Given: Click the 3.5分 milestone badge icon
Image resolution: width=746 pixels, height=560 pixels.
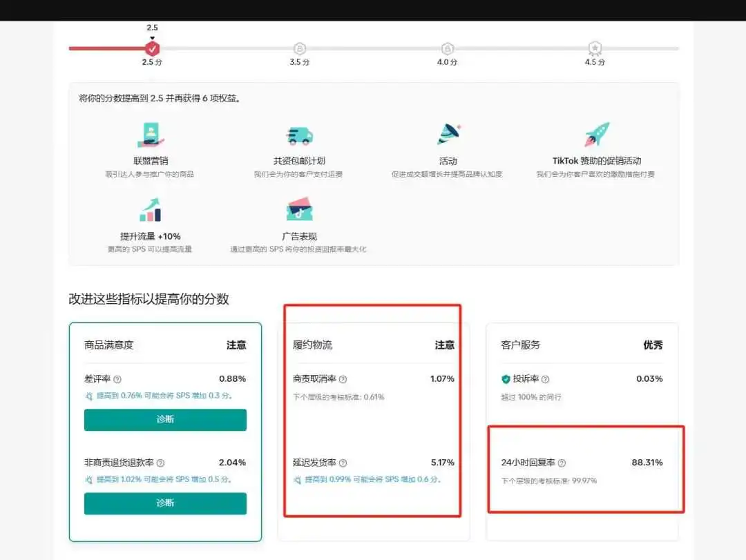Looking at the screenshot, I should pyautogui.click(x=300, y=48).
